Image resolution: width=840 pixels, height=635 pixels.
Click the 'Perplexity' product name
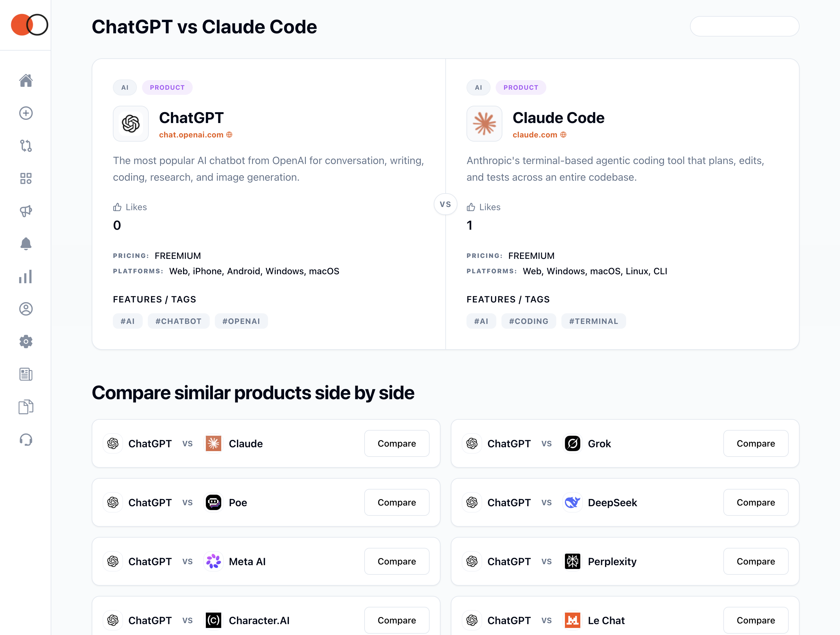[x=612, y=561]
